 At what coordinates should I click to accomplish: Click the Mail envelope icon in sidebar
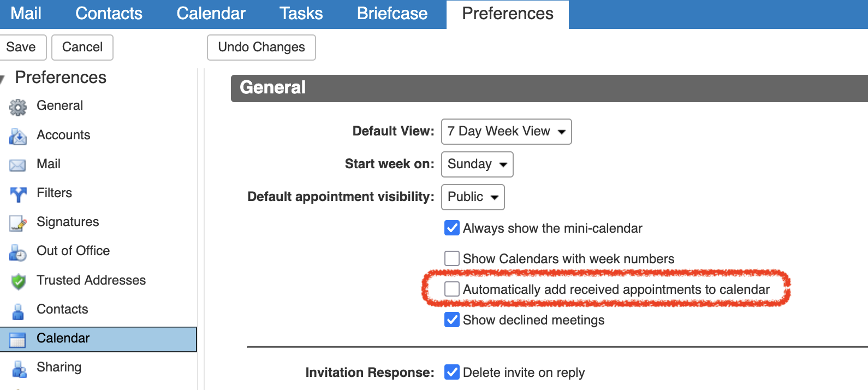(x=18, y=165)
